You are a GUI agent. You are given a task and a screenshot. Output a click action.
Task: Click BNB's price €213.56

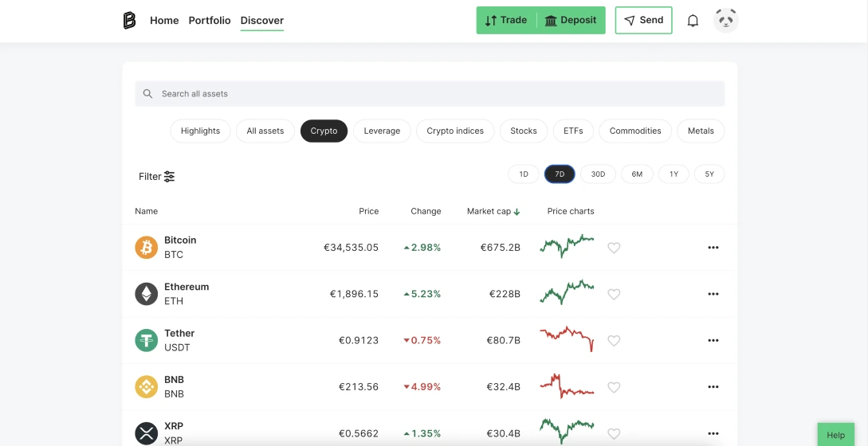(359, 387)
